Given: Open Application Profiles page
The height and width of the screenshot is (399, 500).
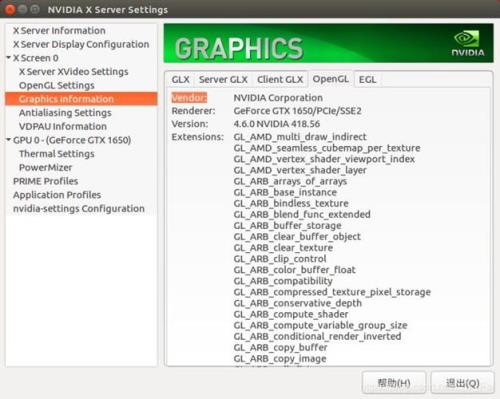Looking at the screenshot, I should pos(57,195).
